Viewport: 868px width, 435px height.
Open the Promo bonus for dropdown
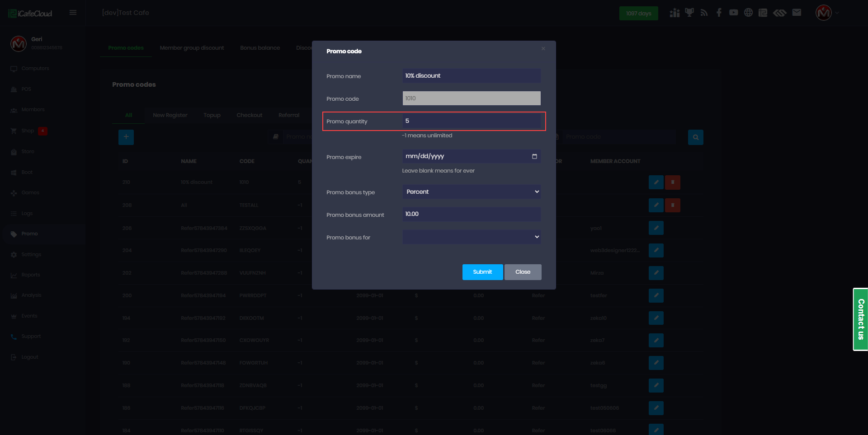coord(472,237)
